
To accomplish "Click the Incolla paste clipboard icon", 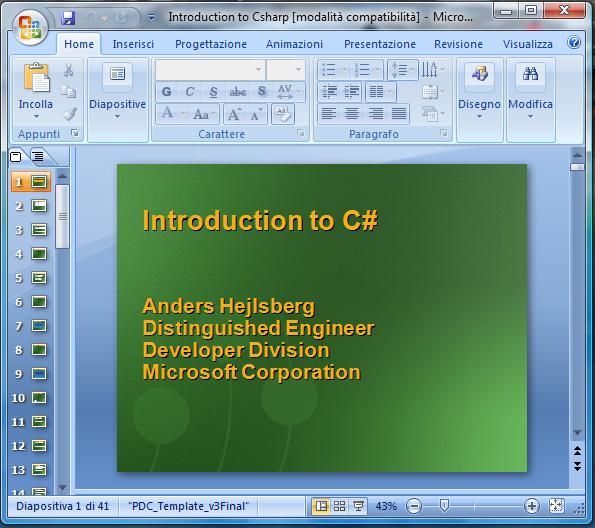I will pyautogui.click(x=36, y=77).
